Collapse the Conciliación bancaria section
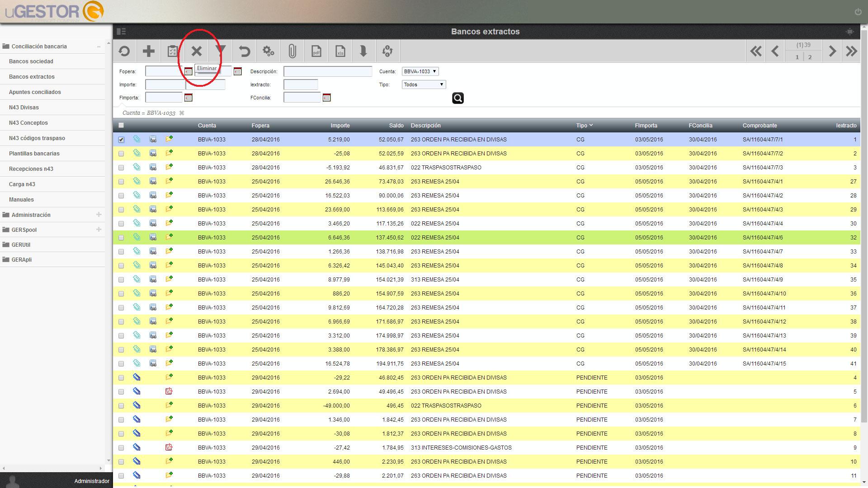Image resolution: width=868 pixels, height=488 pixels. 99,47
